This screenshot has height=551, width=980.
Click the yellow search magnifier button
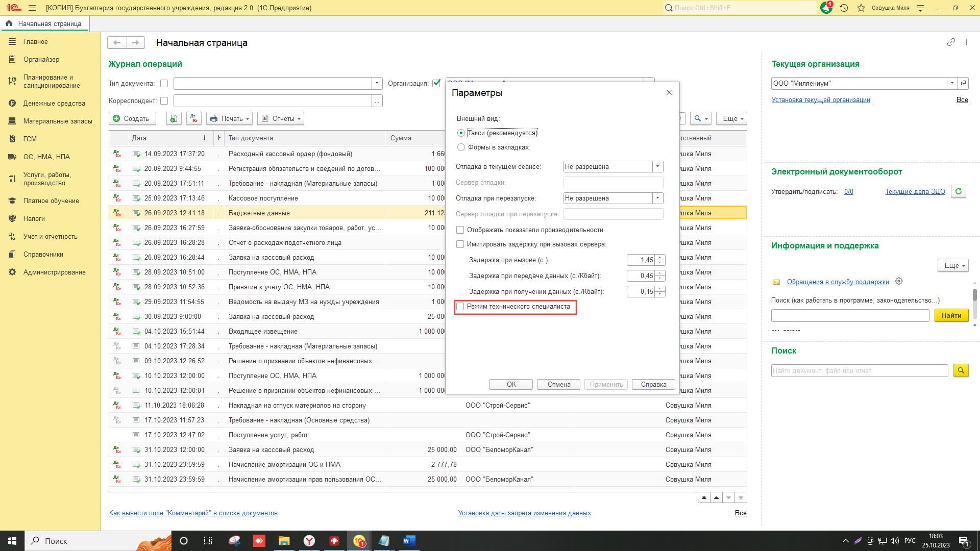pyautogui.click(x=961, y=370)
